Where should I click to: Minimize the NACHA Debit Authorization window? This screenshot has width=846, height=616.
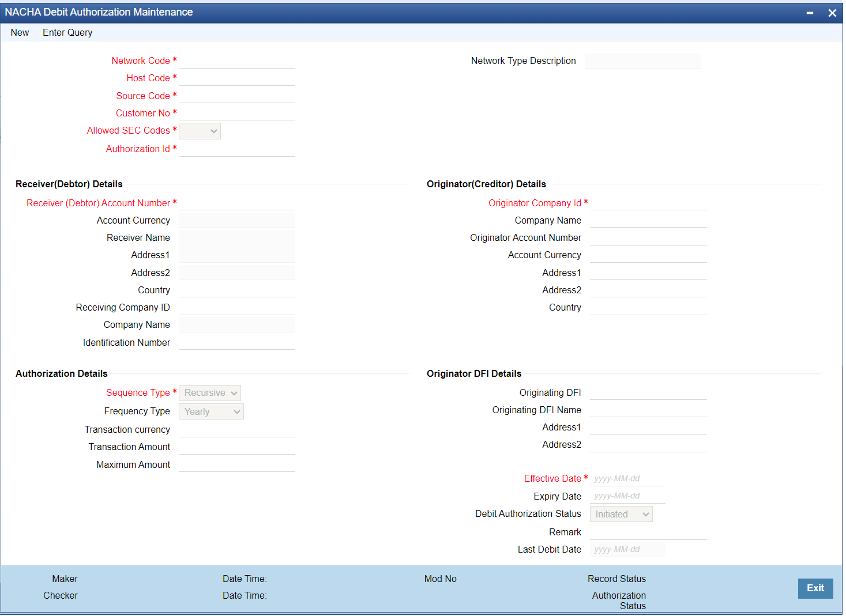810,13
